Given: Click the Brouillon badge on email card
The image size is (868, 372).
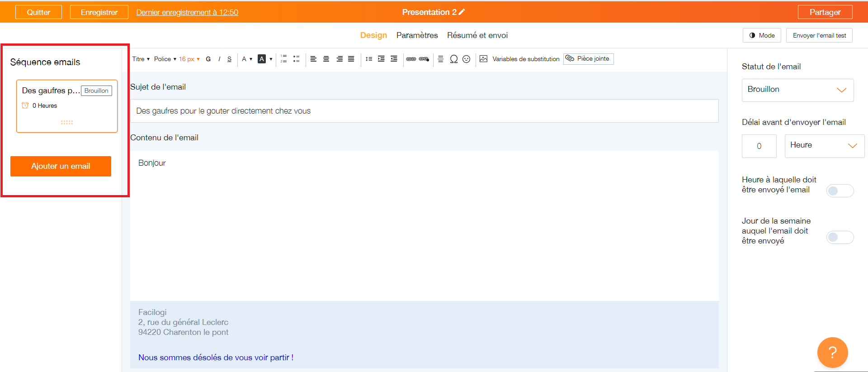Looking at the screenshot, I should (x=96, y=91).
